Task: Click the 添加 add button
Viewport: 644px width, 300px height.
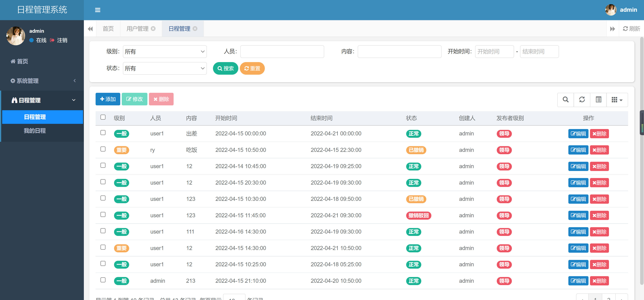Action: (108, 99)
